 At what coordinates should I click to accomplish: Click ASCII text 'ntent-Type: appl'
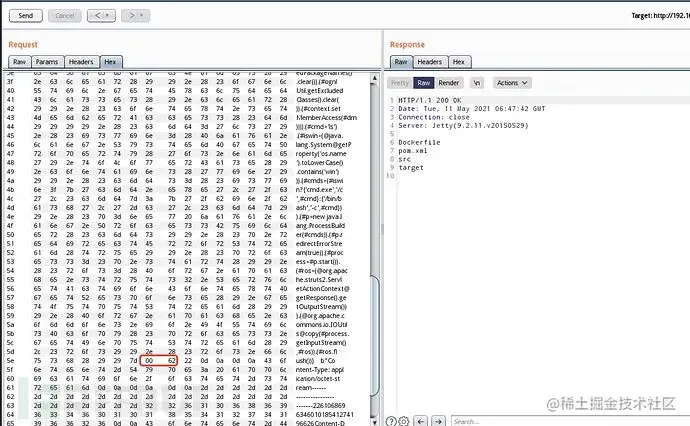[x=320, y=370]
